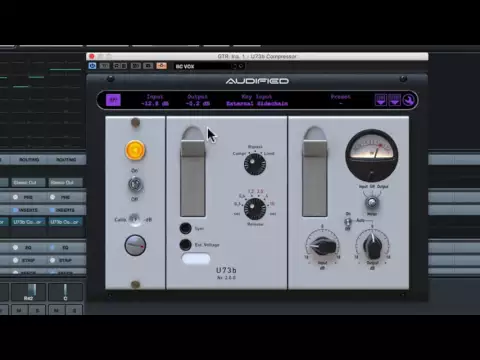Flip the Calib dB toggle switch
This screenshot has width=480, height=360.
click(x=135, y=220)
